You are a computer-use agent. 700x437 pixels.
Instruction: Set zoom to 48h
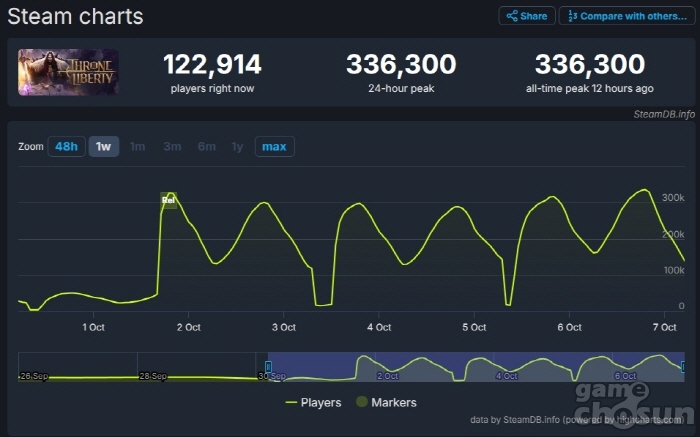(x=67, y=146)
